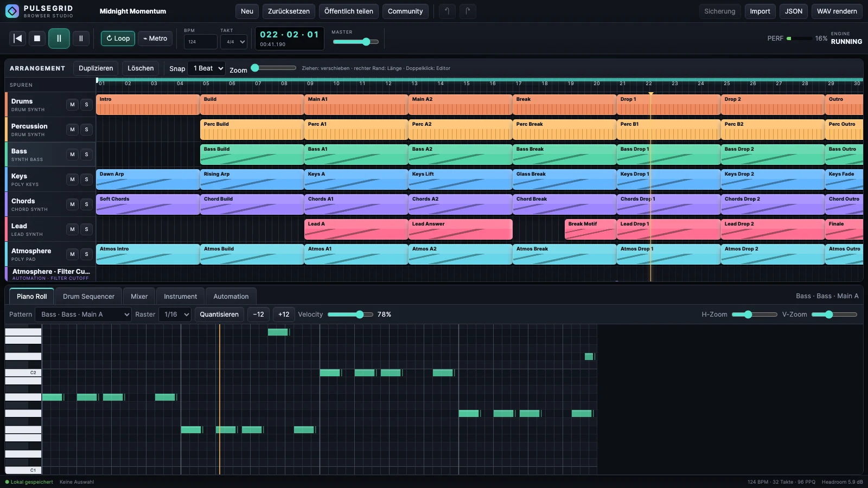
Task: Adjust the Master volume slider
Action: [x=355, y=42]
